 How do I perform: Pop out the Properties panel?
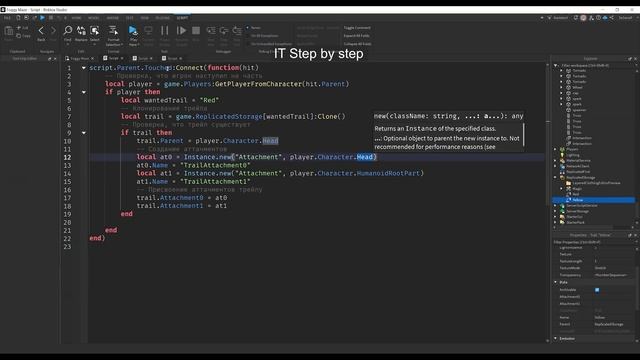tap(630, 235)
